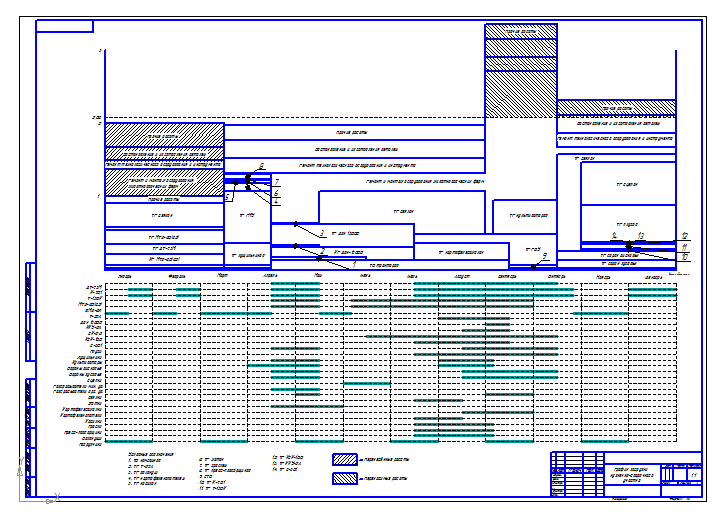Select the empty designation box in the frame corner
Screen dimensions: 728x517
click(65, 26)
